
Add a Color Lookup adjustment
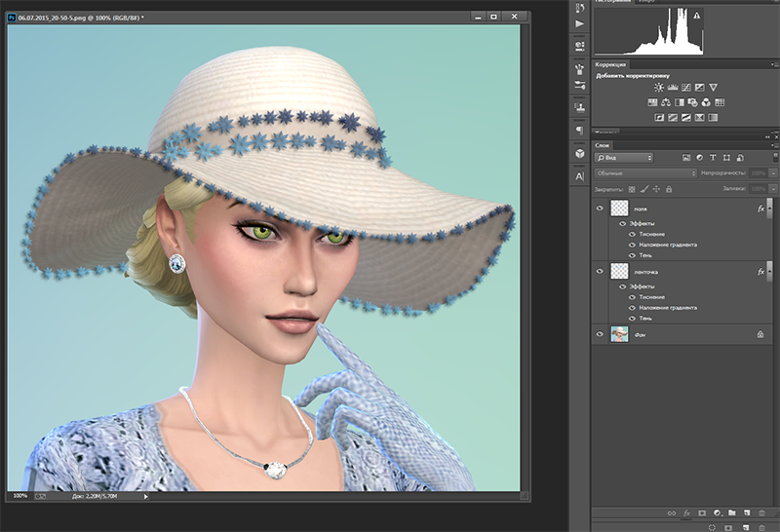pyautogui.click(x=720, y=102)
